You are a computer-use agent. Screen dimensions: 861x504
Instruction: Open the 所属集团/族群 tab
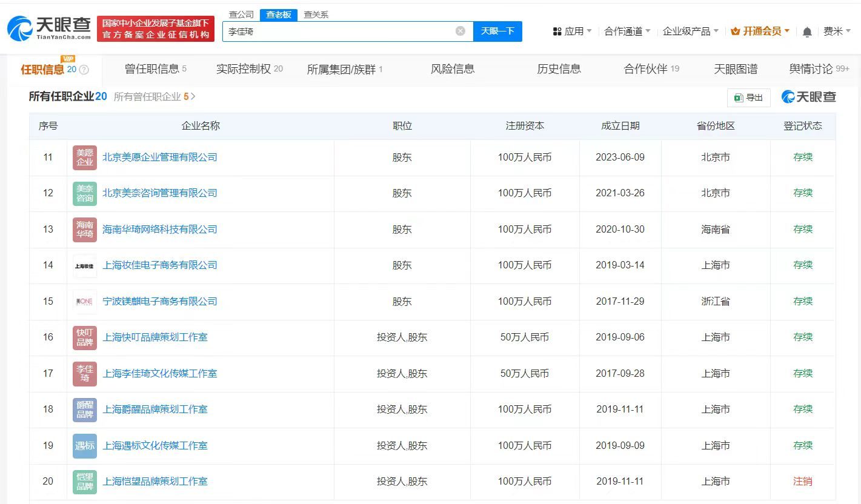345,70
